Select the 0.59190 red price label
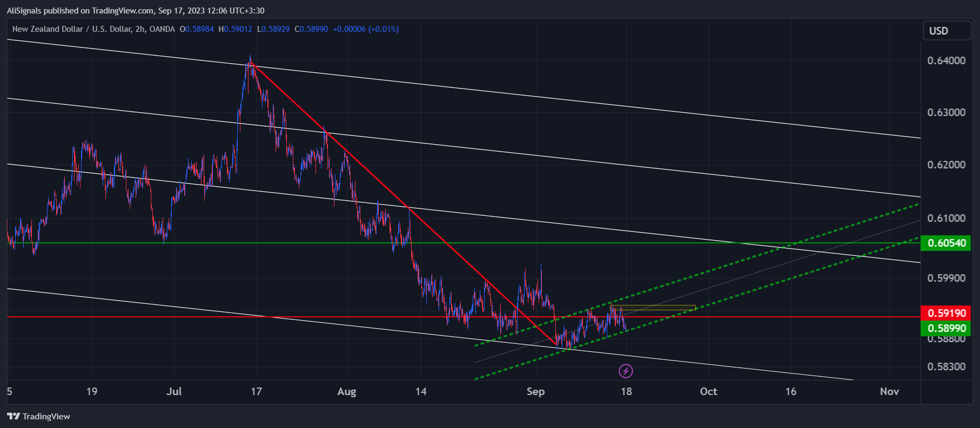This screenshot has width=980, height=428. pos(946,313)
